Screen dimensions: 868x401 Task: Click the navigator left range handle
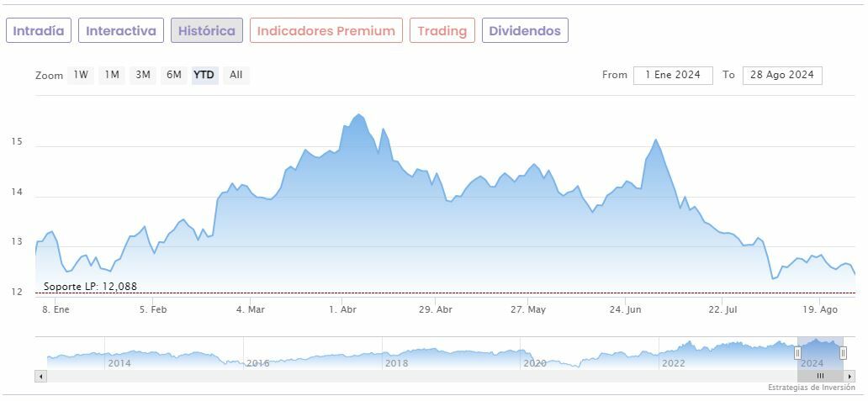[797, 353]
